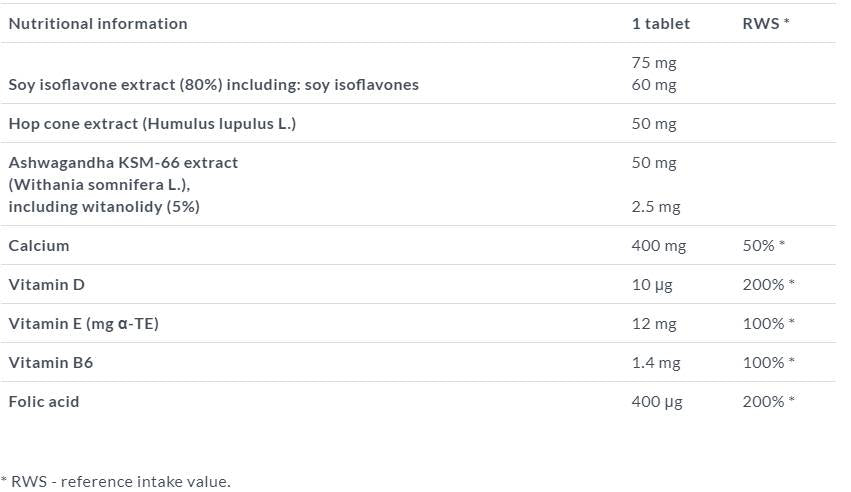
Task: Click the 10 µg Vitamin D amount
Action: 652,285
